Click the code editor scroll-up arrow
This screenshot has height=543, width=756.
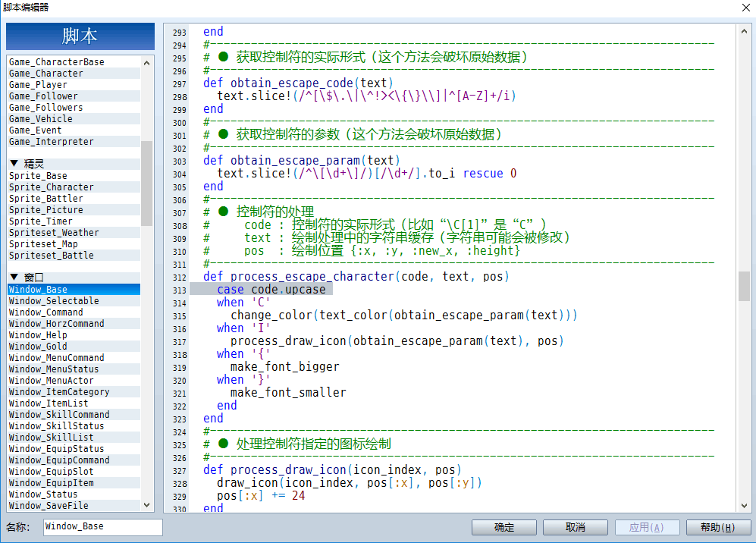coord(744,31)
